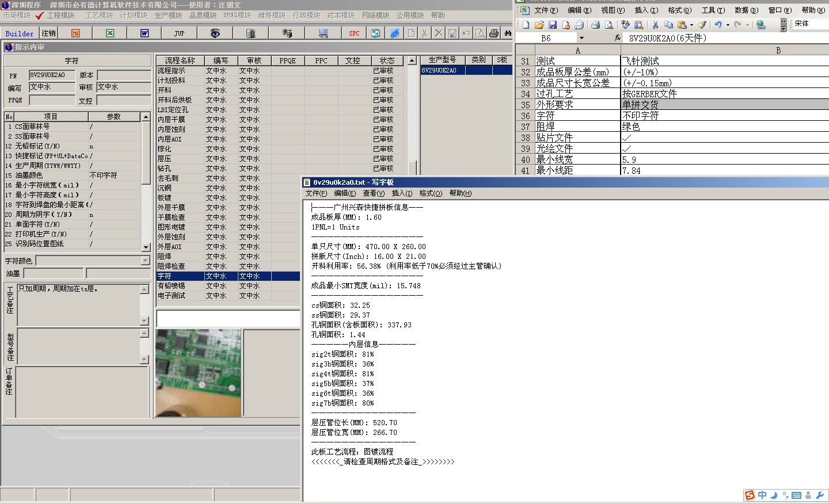Viewport: 829px width, 504px height.
Task: Click the JUP toolbar button
Action: [179, 33]
